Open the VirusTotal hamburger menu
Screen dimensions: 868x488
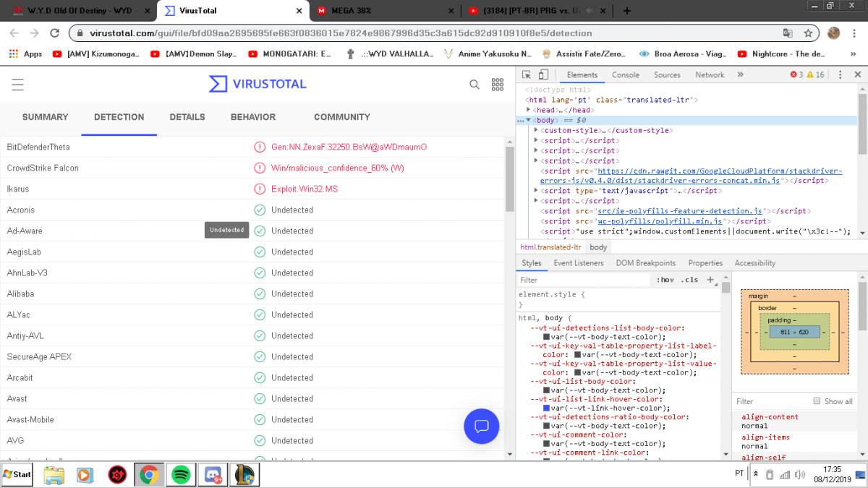[18, 85]
